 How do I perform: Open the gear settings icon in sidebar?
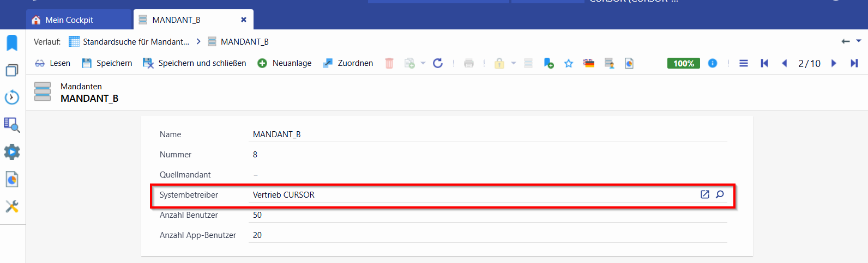[x=12, y=152]
